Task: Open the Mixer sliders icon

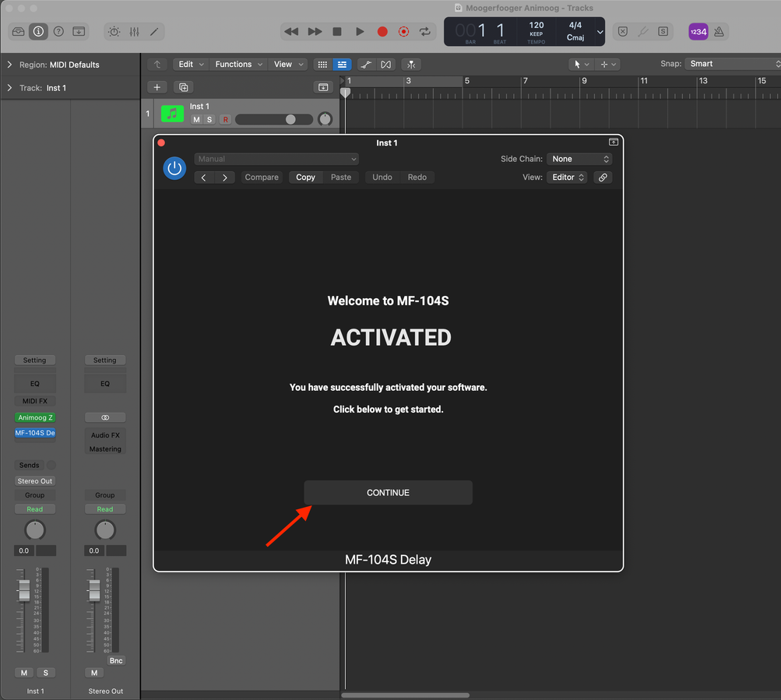Action: (134, 32)
